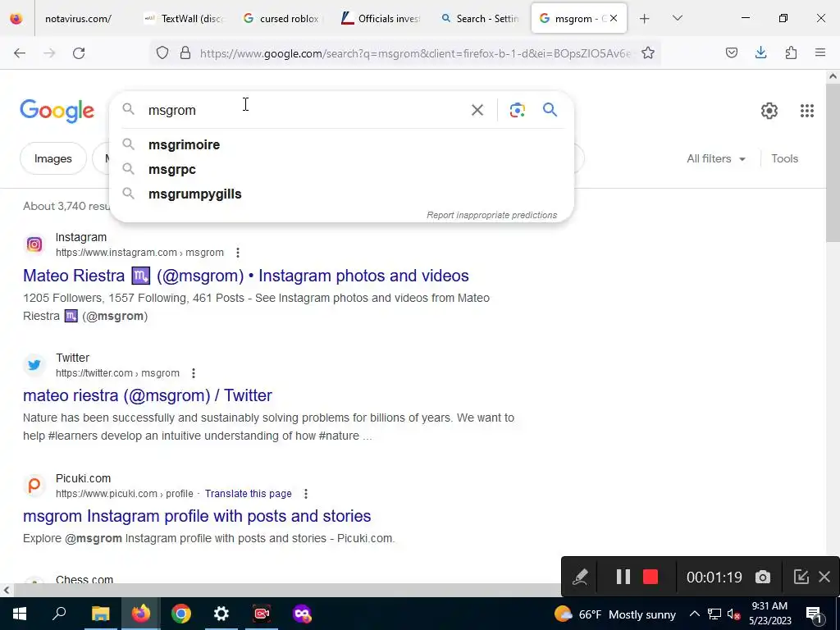Image resolution: width=840 pixels, height=630 pixels.
Task: Click scroll-up arrow on page scrollbar
Action: pos(833,76)
